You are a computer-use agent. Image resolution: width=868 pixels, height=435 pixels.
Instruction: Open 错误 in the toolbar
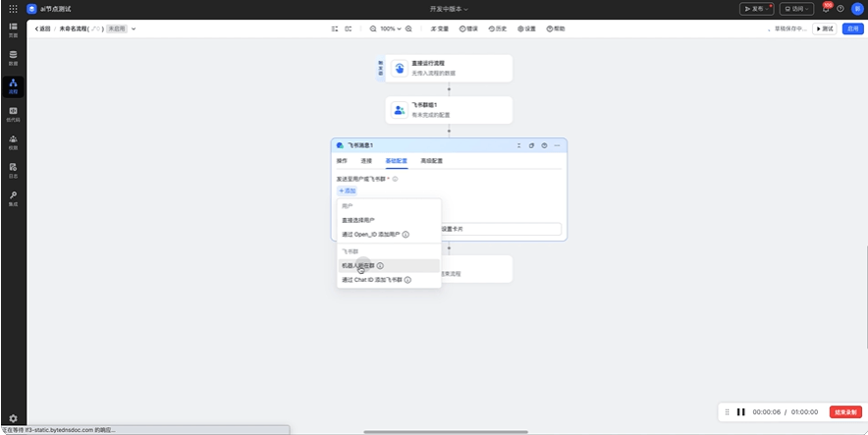click(468, 28)
